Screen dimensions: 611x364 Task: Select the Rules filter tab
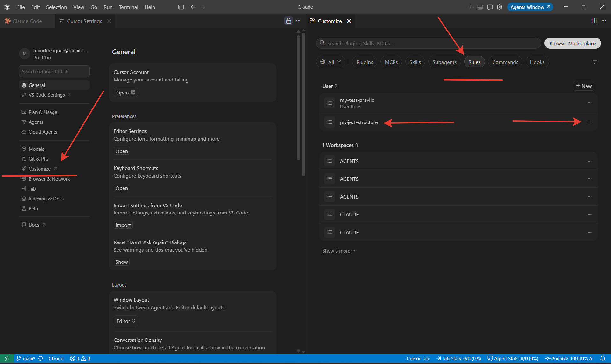[x=474, y=62]
